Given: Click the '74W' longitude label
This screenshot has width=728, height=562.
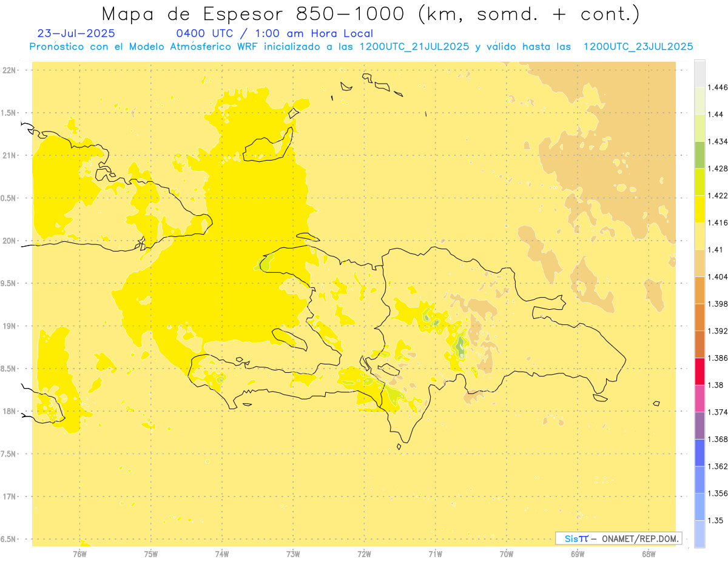Looking at the screenshot, I should tap(222, 554).
